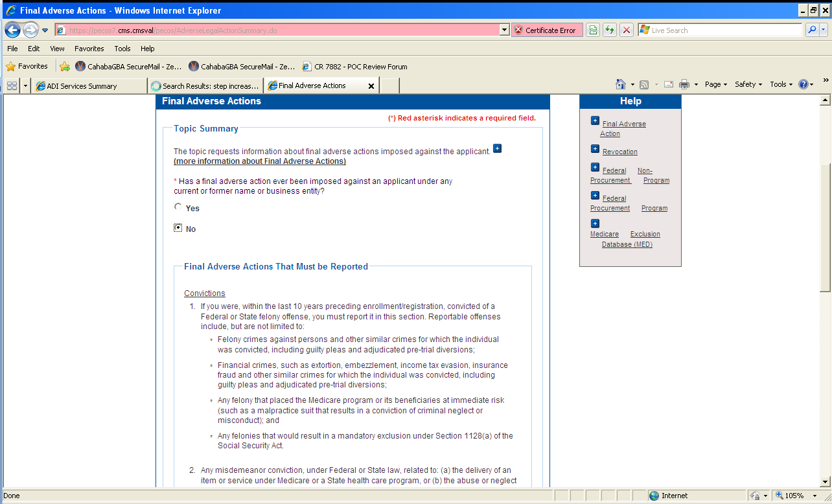Refresh the page using the green arrows icon
This screenshot has width=832, height=504.
[609, 30]
